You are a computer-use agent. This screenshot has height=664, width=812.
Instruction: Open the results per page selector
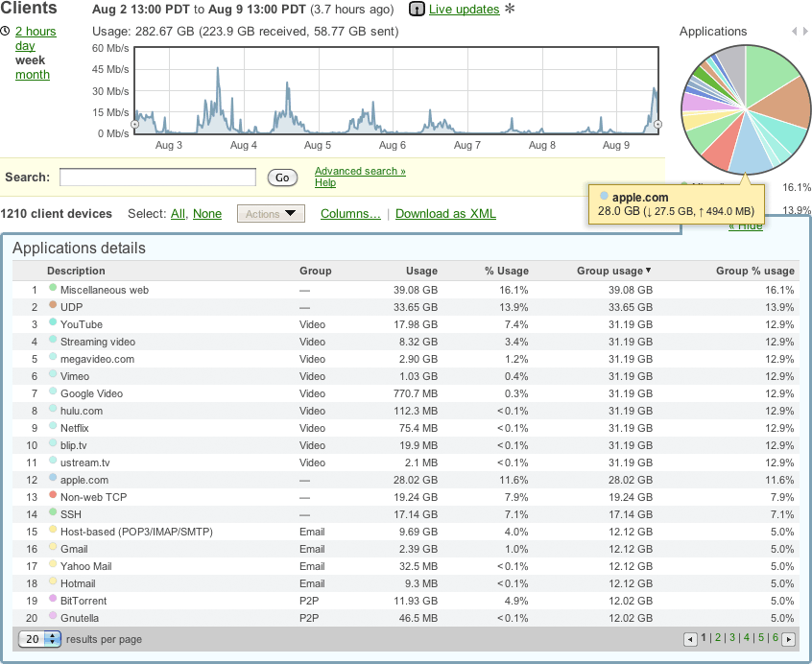(x=40, y=639)
